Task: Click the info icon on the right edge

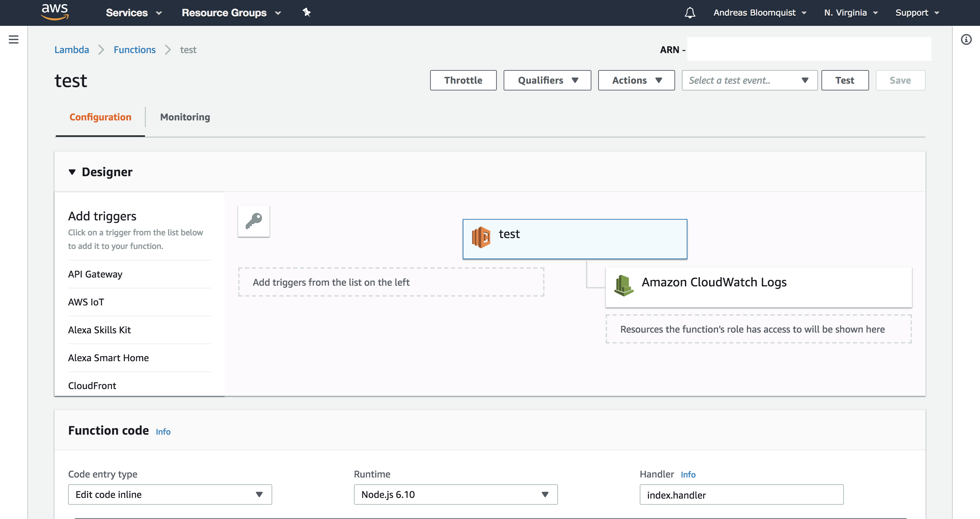Action: click(966, 39)
